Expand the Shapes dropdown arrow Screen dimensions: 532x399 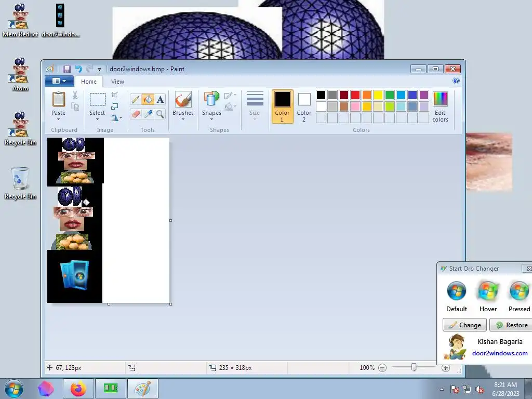click(x=211, y=119)
